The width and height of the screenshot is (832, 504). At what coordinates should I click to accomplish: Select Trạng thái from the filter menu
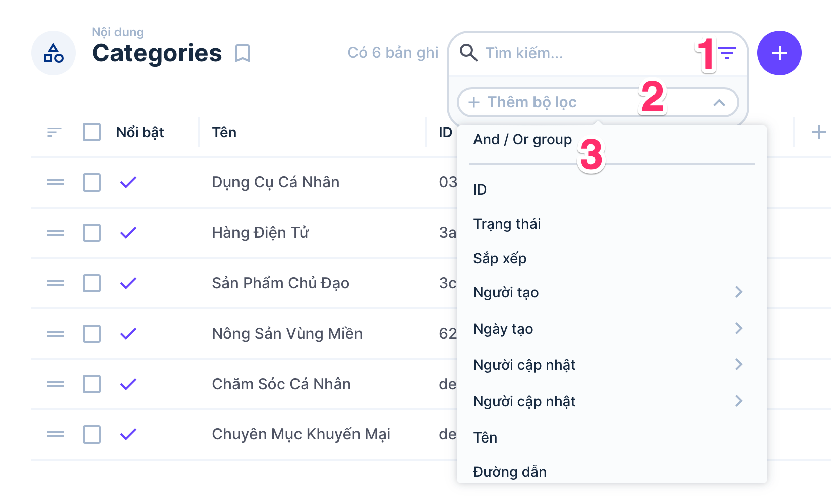507,224
